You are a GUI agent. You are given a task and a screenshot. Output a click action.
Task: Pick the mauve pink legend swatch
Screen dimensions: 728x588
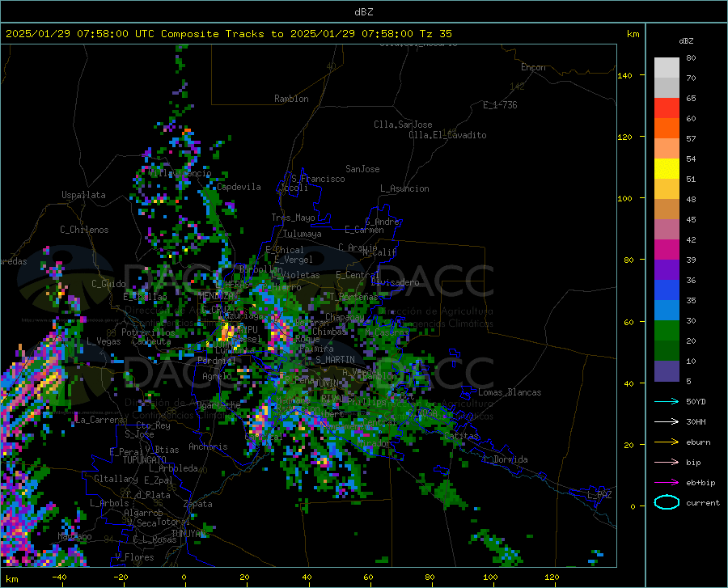(x=667, y=229)
